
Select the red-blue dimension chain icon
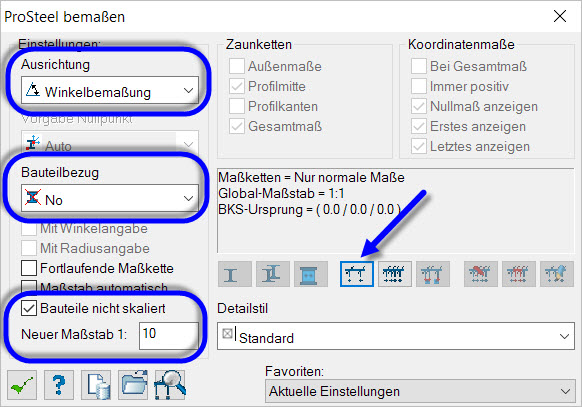point(433,274)
